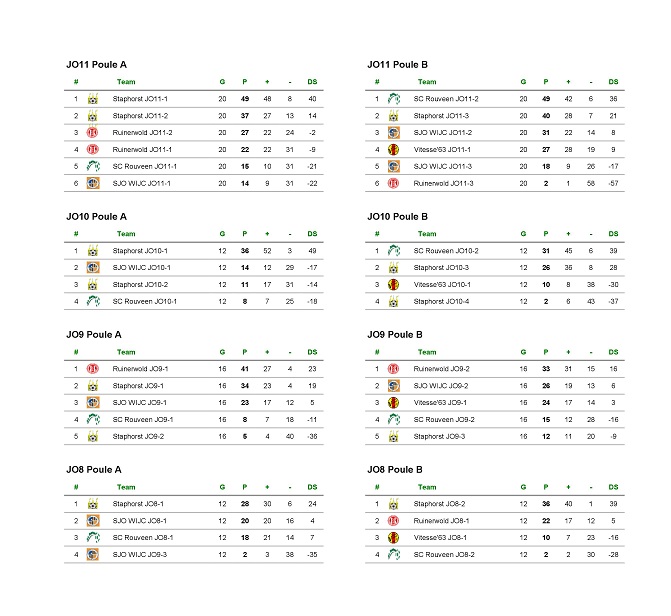
Task: Open the SC Rouveen JO8-2 team link
Action: [445, 553]
